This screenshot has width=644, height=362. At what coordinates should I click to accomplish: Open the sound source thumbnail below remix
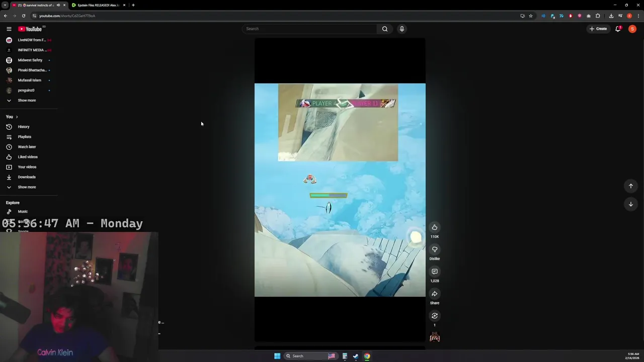[435, 337]
